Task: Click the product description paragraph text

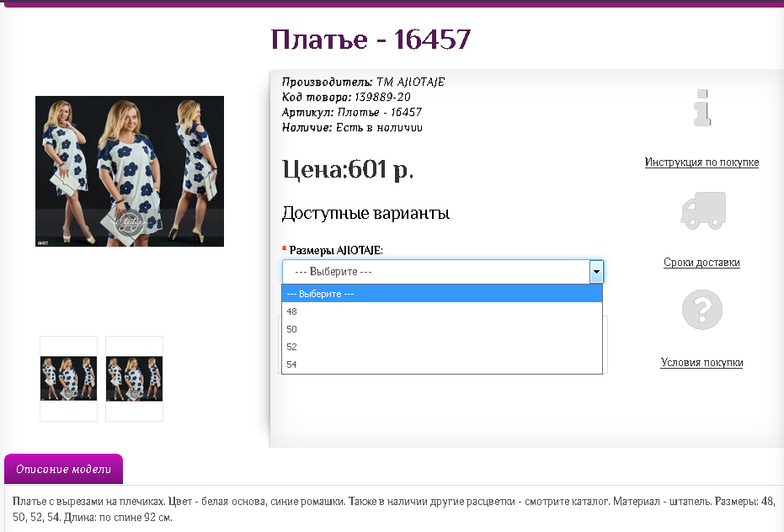Action: pos(393,509)
